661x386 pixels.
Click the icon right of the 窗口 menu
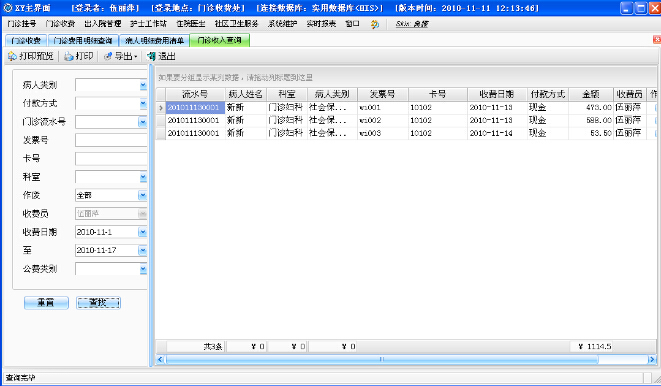[x=374, y=24]
